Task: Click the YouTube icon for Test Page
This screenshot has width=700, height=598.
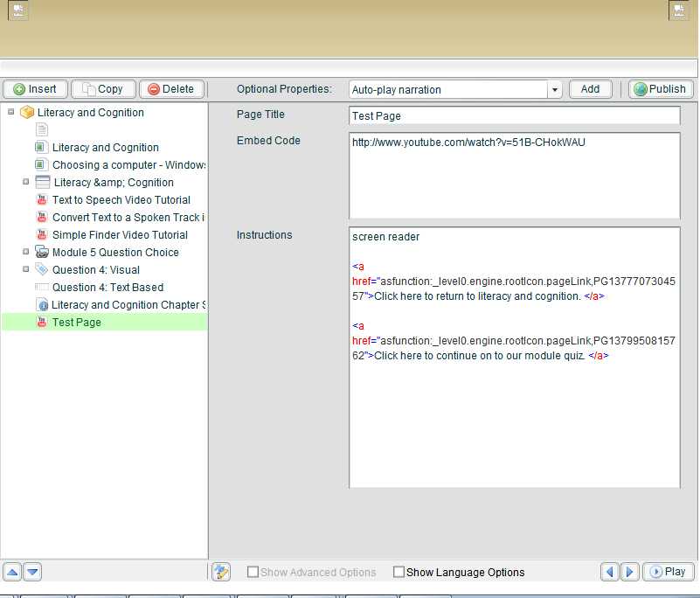Action: point(42,322)
